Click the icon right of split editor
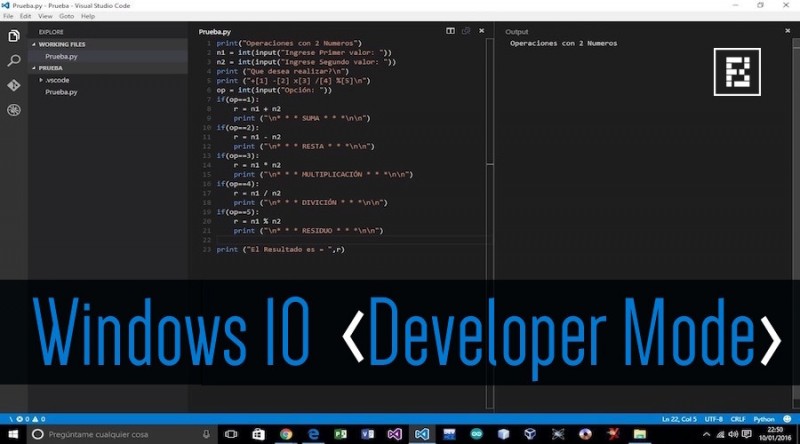 (x=466, y=31)
